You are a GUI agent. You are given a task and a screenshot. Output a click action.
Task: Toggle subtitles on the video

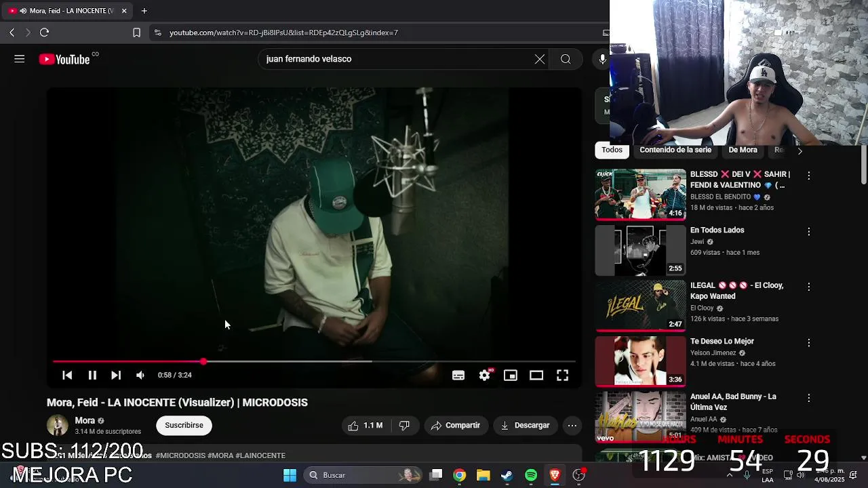coord(458,375)
